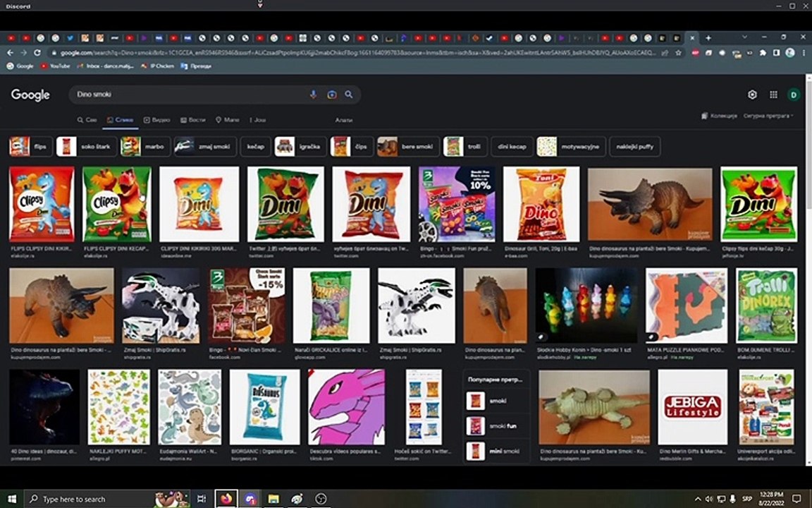This screenshot has height=508, width=812.
Task: Filter by the 'bere smoki' chip
Action: click(x=408, y=147)
